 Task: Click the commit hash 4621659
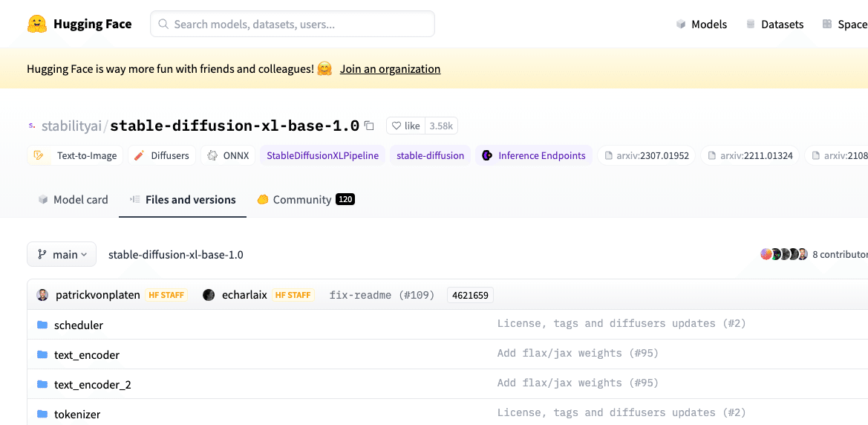[470, 295]
